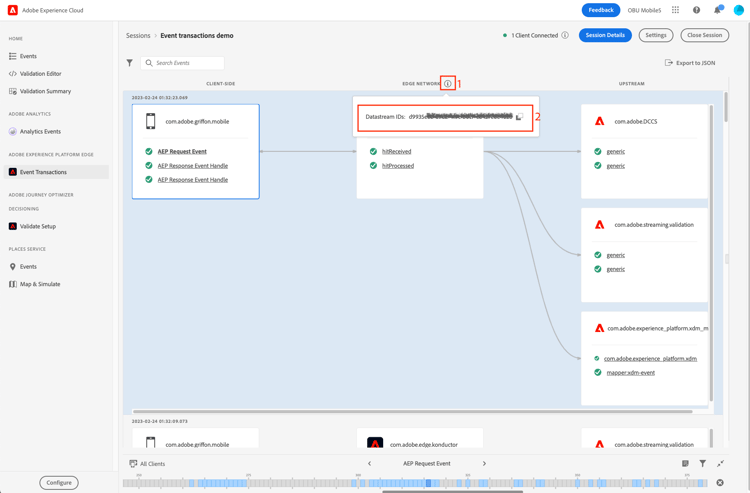The height and width of the screenshot is (493, 750).
Task: Click the Configure button
Action: point(59,482)
